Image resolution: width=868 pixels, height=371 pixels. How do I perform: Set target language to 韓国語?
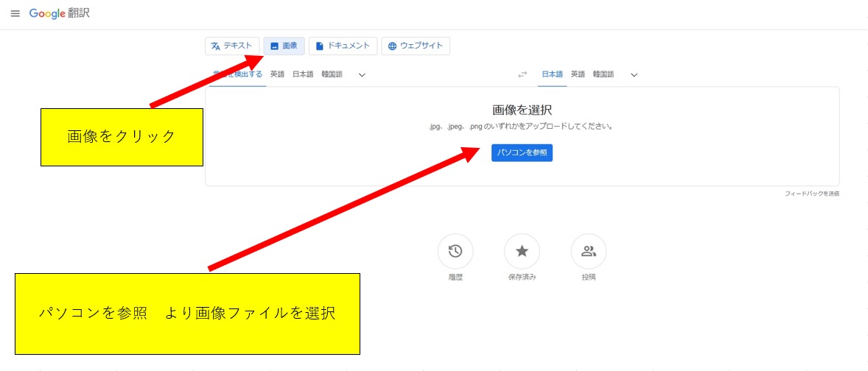pos(603,74)
